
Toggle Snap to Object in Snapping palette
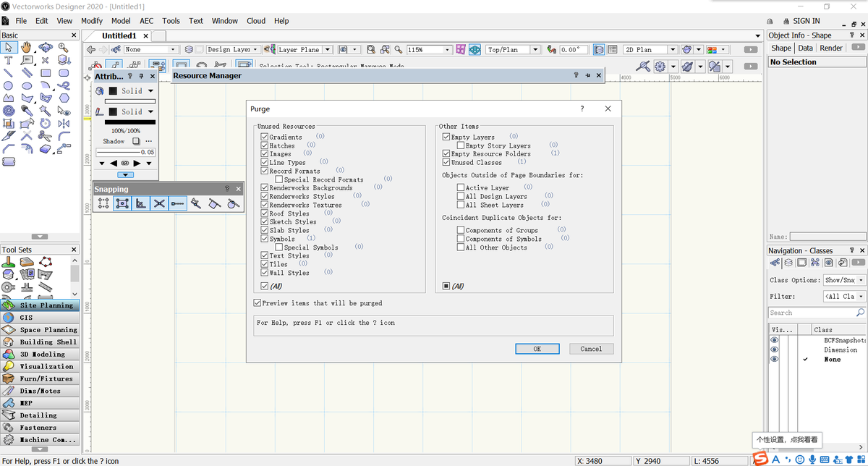coord(122,204)
